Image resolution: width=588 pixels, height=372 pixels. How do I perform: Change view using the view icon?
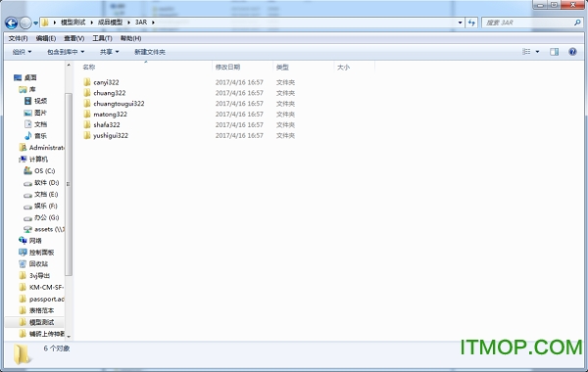526,52
